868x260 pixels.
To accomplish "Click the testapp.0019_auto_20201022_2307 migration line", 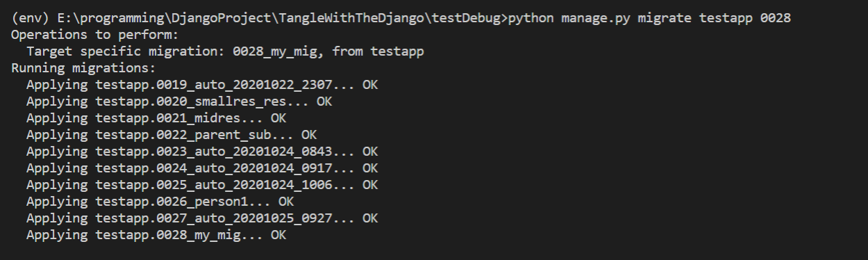I will tap(202, 85).
